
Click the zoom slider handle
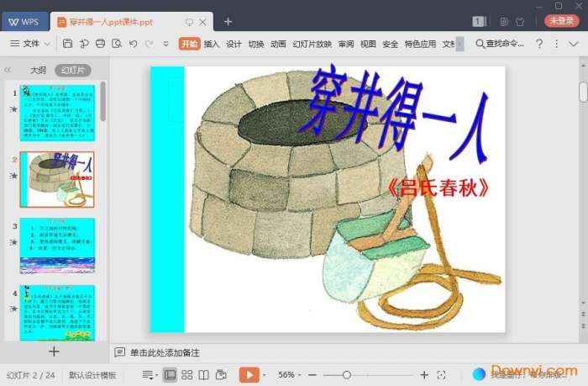(x=347, y=375)
